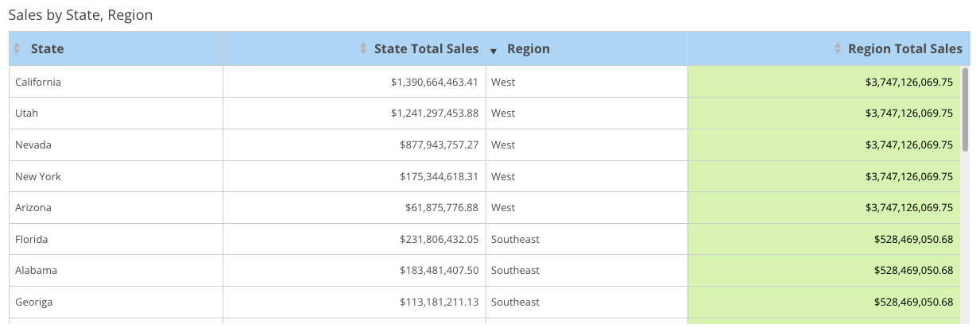This screenshot has width=980, height=335.
Task: Select the California state cell
Action: (x=38, y=82)
